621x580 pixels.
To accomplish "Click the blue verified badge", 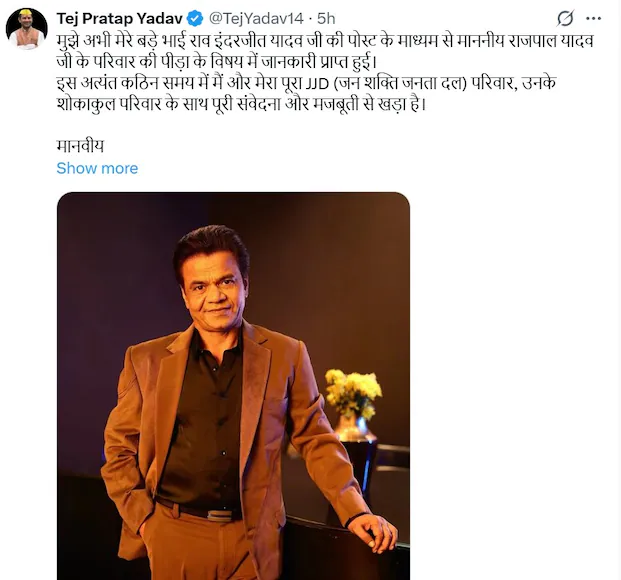I will 194,18.
